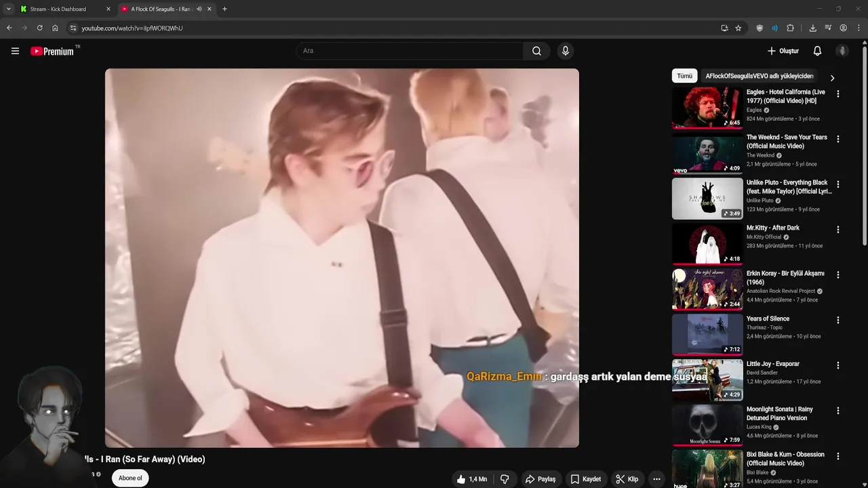
Task: Open Unlike Pluto Everything Black thumbnail
Action: [707, 198]
